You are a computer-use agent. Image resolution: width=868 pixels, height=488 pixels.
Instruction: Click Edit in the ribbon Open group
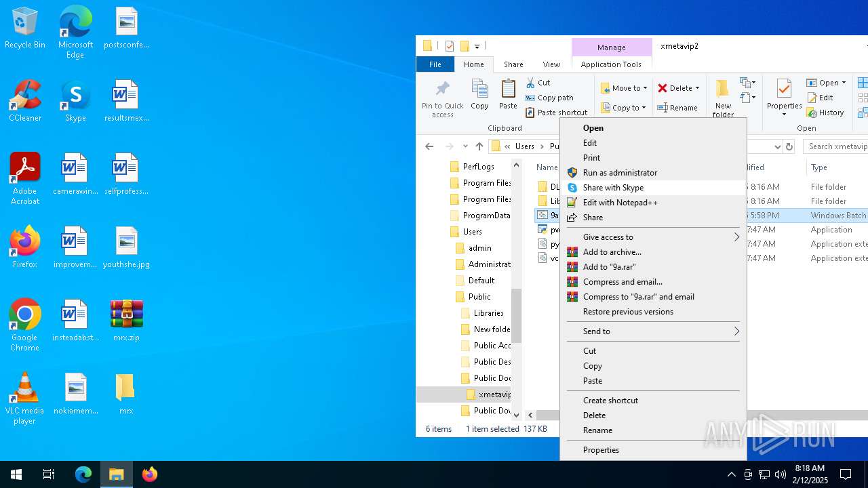point(820,98)
